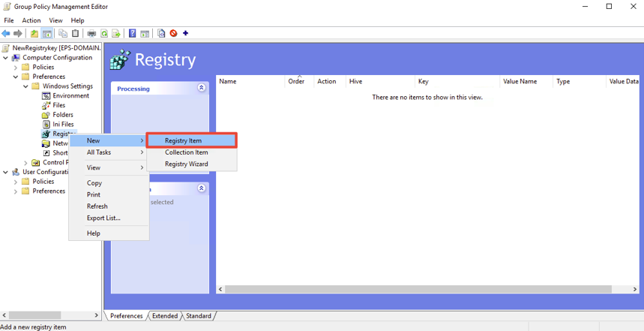The image size is (644, 331).
Task: Select Refresh in the context menu
Action: pyautogui.click(x=109, y=206)
